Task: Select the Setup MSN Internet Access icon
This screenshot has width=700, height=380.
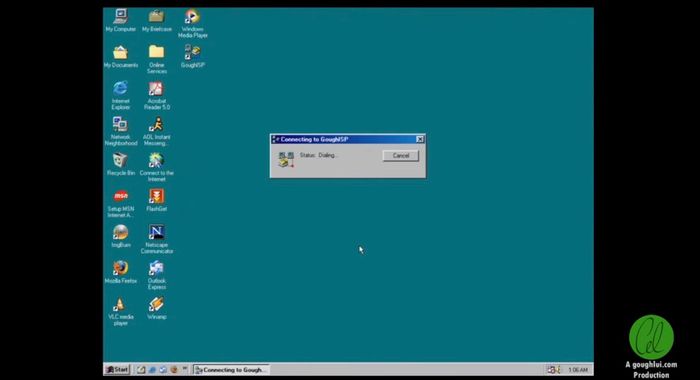Action: 121,203
